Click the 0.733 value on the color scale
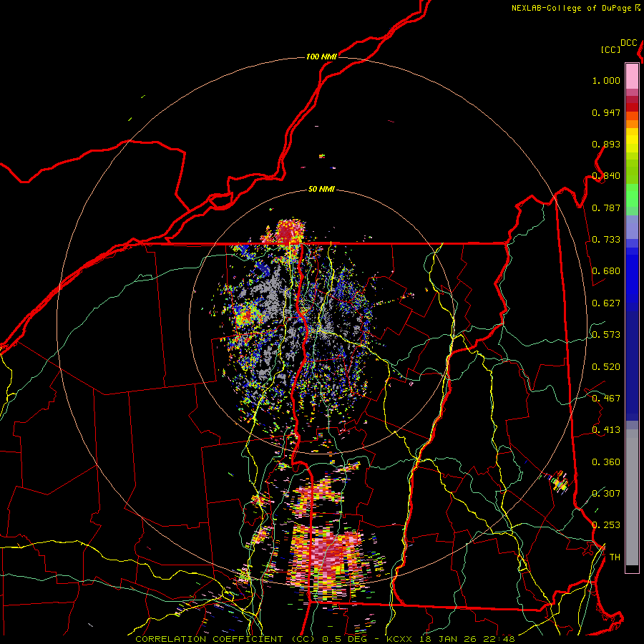This screenshot has height=644, width=644. [606, 240]
